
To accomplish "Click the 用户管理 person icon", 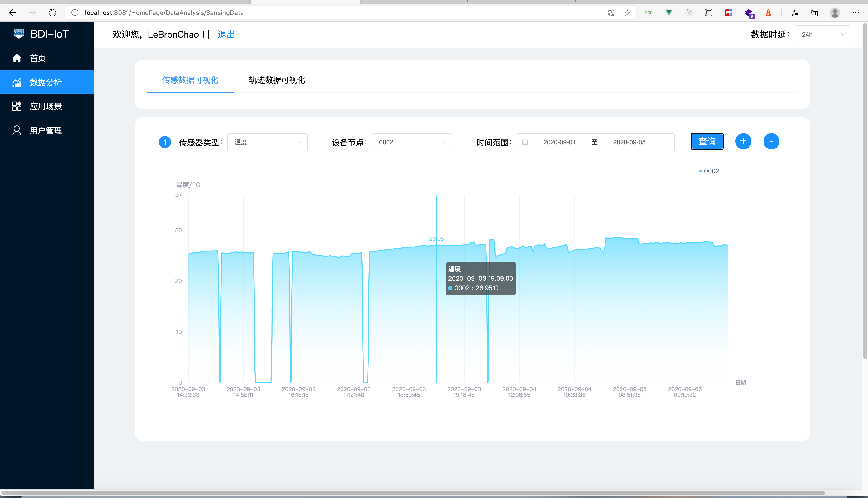I will coord(17,130).
